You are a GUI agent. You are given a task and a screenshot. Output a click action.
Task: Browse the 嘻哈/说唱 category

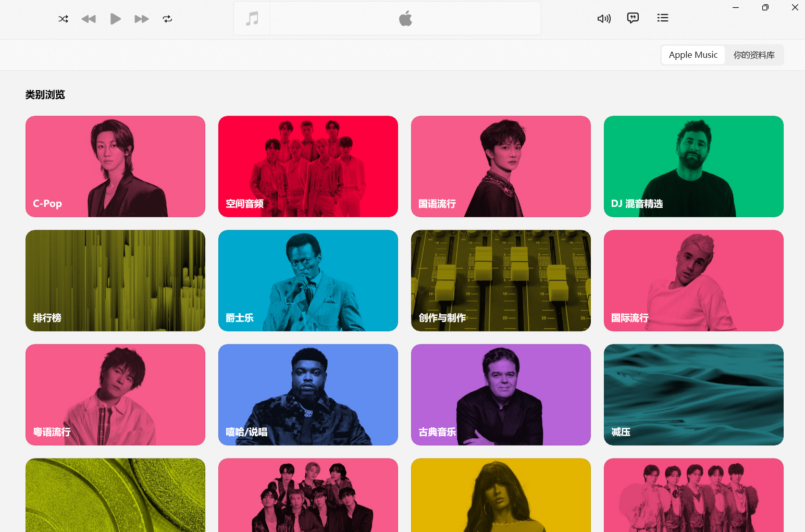[308, 394]
